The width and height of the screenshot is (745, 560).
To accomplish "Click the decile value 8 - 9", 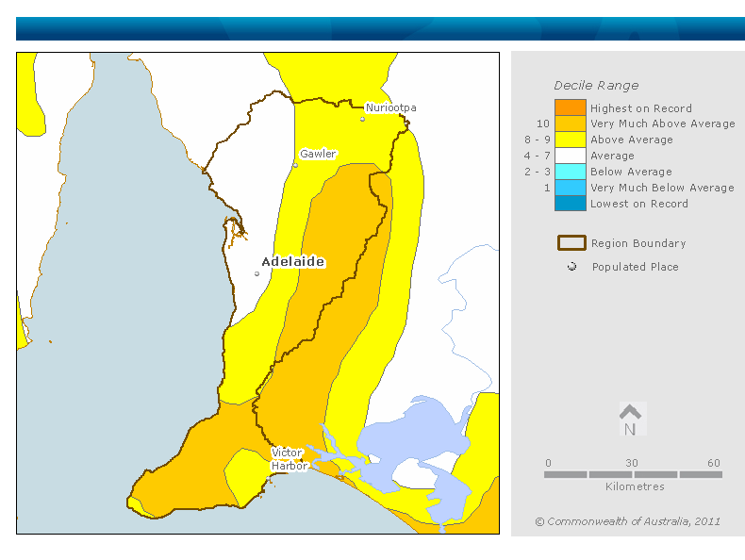I will (538, 140).
